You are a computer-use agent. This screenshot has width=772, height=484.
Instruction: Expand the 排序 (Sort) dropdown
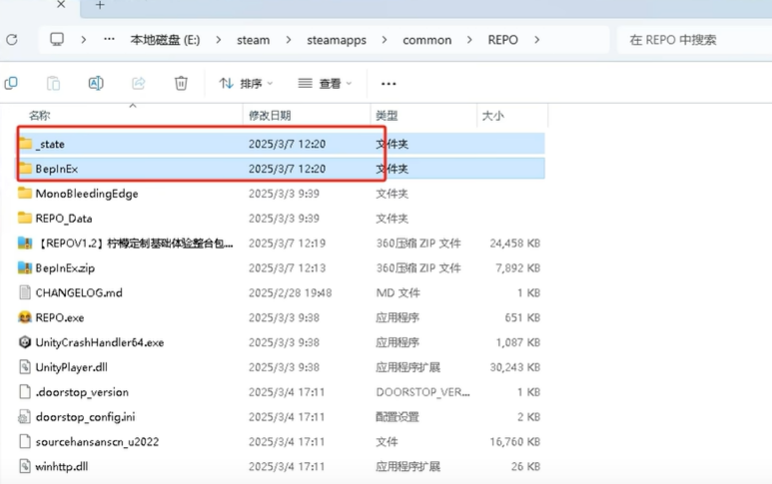(x=246, y=84)
